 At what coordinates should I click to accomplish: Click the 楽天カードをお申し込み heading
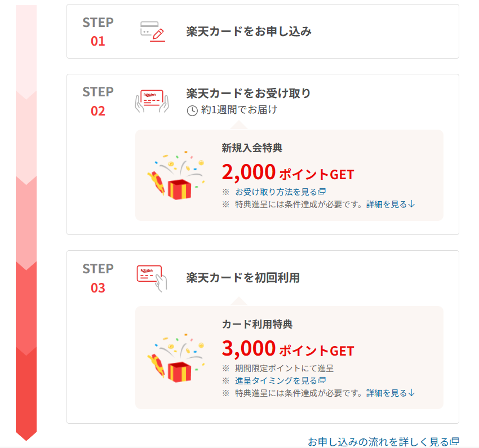249,32
